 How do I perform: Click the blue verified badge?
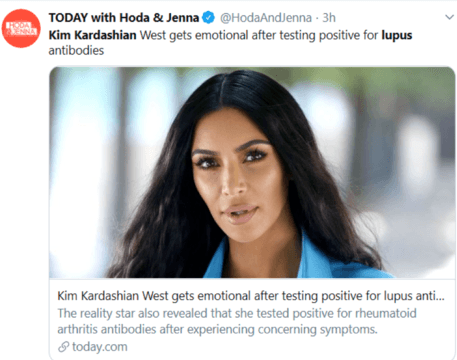(209, 17)
